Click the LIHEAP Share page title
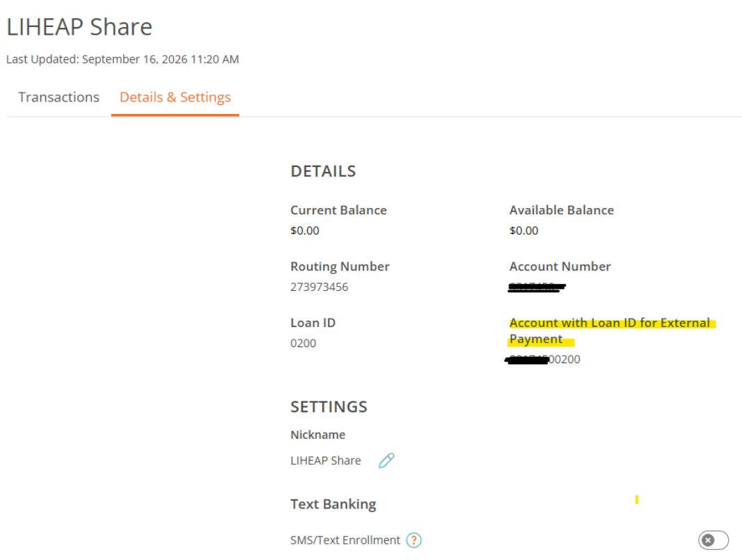The height and width of the screenshot is (560, 742). point(79,27)
